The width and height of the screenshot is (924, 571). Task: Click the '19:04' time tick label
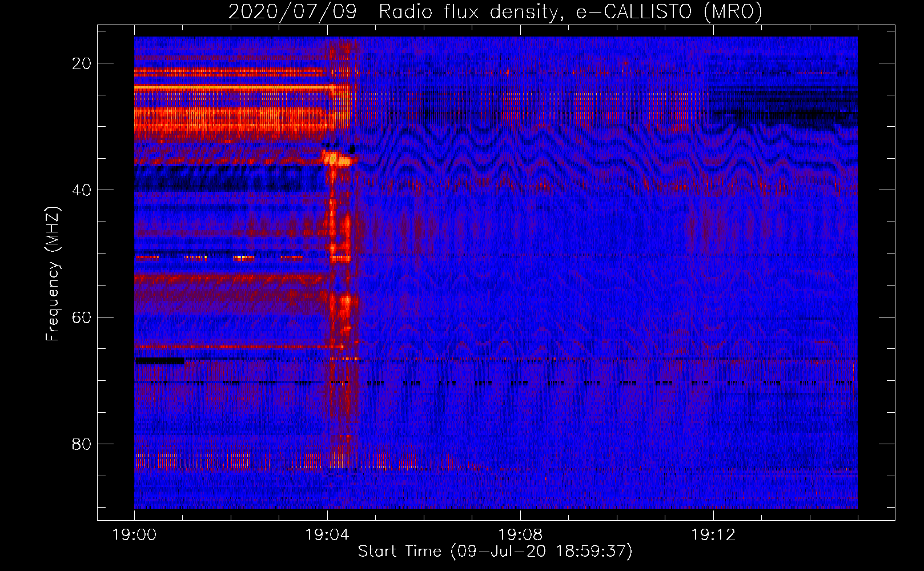327,535
